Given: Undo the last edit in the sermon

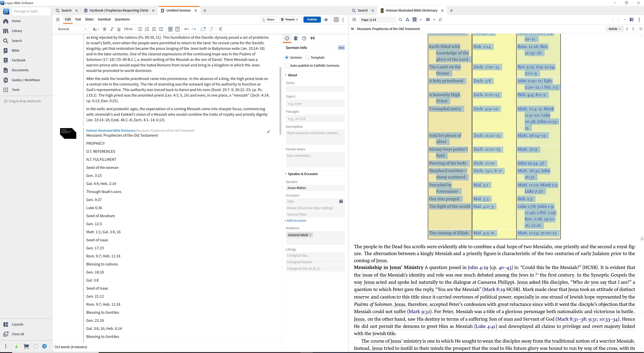Looking at the screenshot, I should pos(186,29).
